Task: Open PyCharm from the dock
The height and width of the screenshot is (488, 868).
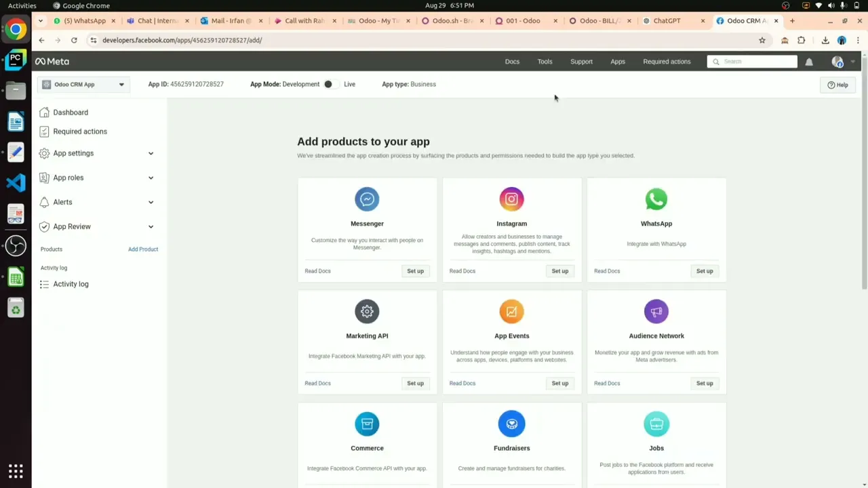Action: pos(16,60)
